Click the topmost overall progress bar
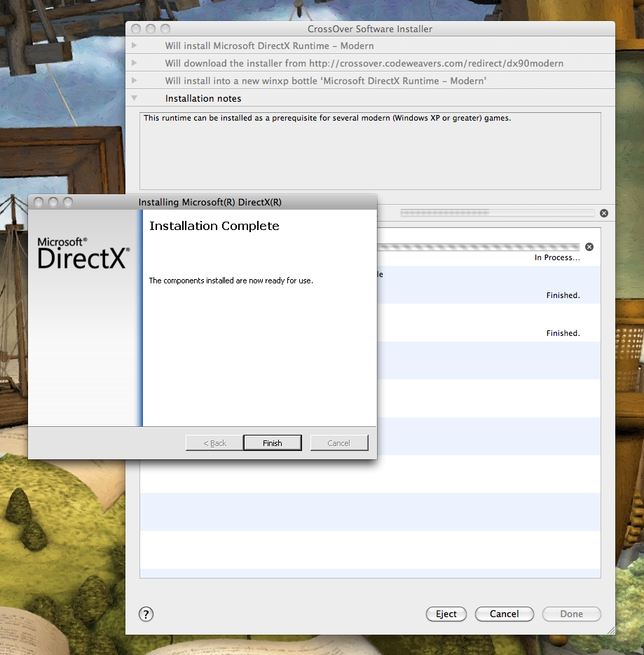644x655 pixels. point(498,212)
